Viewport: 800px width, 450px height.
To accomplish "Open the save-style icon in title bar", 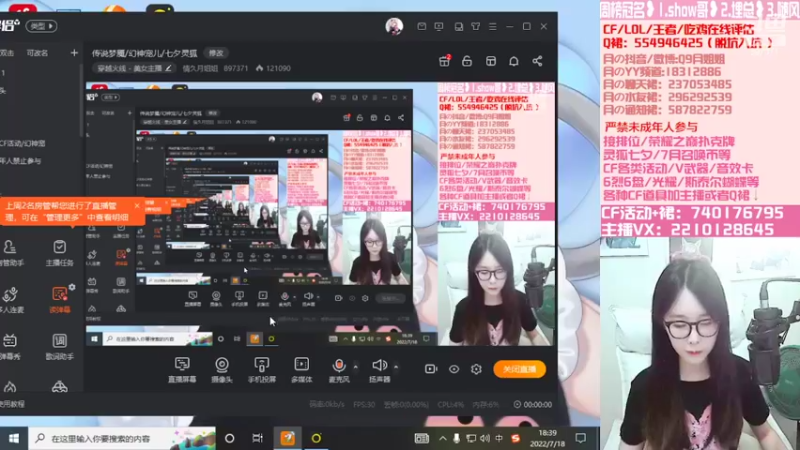I will [459, 26].
